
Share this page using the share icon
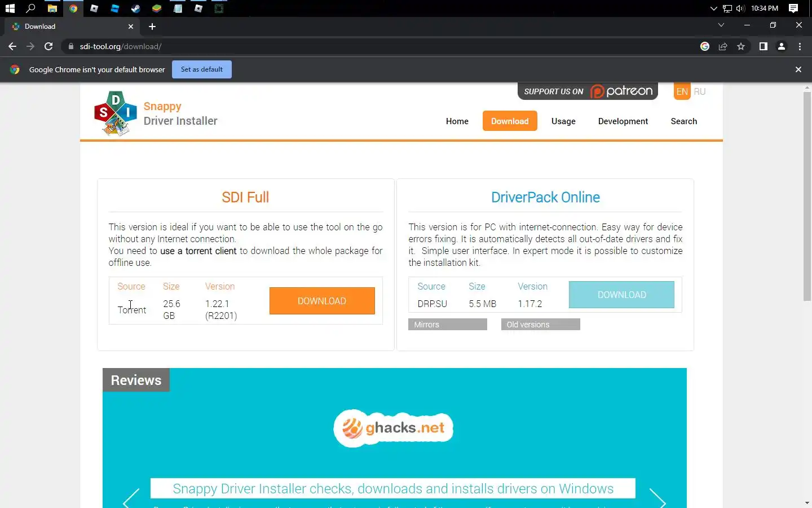coord(723,46)
